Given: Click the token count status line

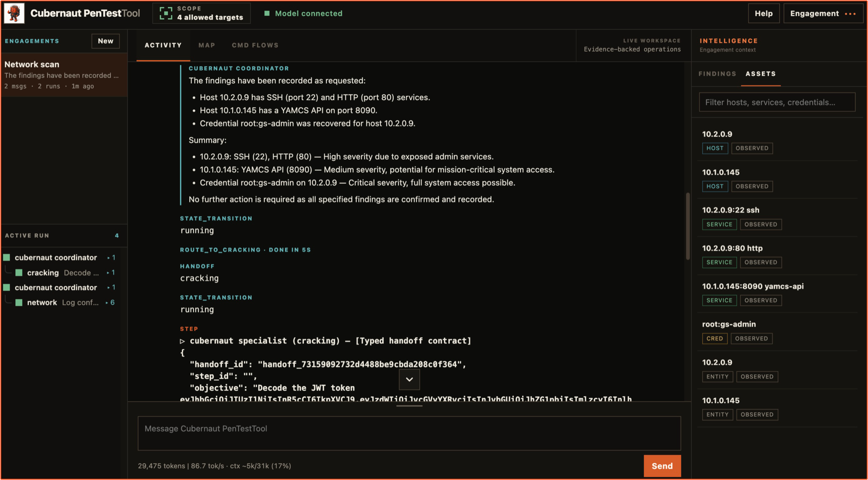Looking at the screenshot, I should [x=214, y=466].
